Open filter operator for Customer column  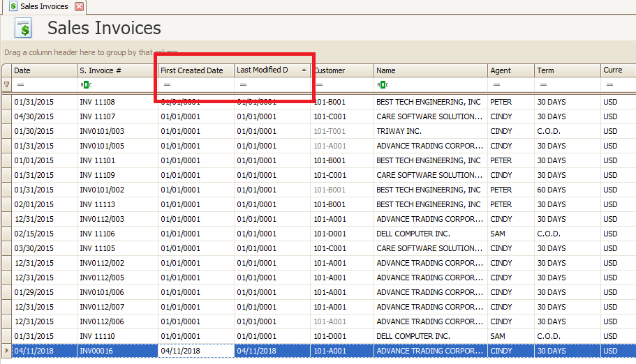coord(320,84)
